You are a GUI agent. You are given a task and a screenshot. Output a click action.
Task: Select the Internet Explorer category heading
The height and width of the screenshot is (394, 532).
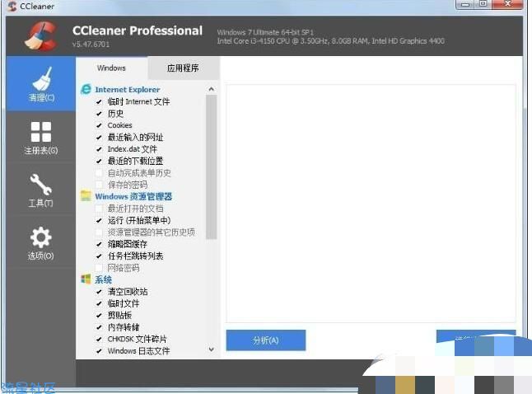[128, 89]
